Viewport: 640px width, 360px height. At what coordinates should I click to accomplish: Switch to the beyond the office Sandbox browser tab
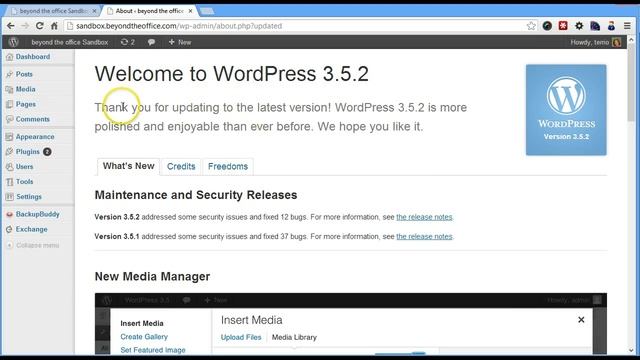coord(53,11)
